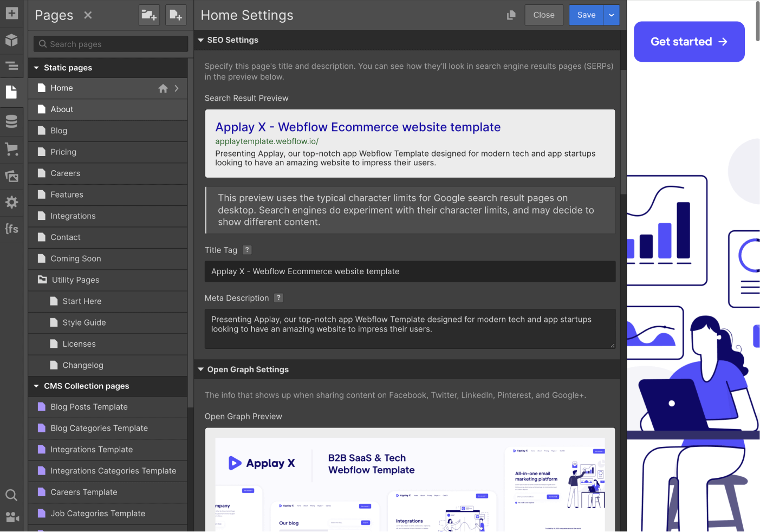The image size is (760, 532).
Task: Open video tutorials icon
Action: (x=12, y=517)
